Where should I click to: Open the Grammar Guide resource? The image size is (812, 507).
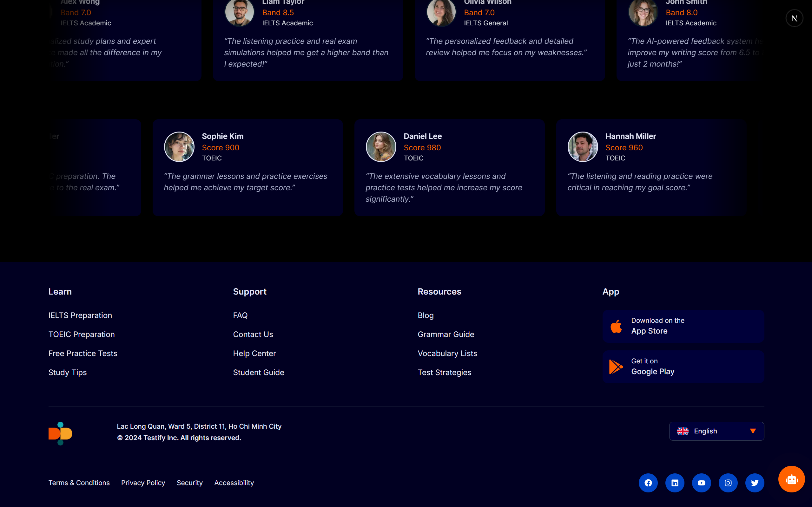point(446,334)
